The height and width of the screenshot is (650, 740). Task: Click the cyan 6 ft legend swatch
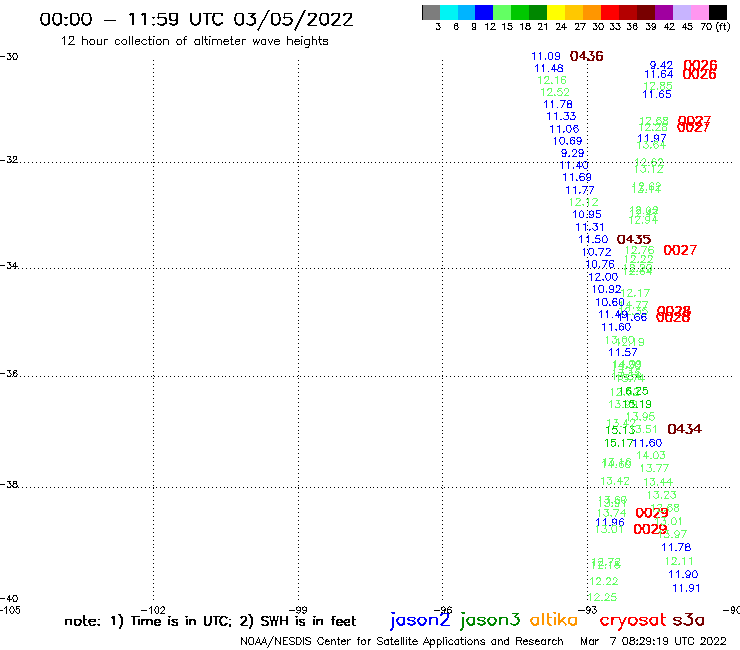point(449,12)
